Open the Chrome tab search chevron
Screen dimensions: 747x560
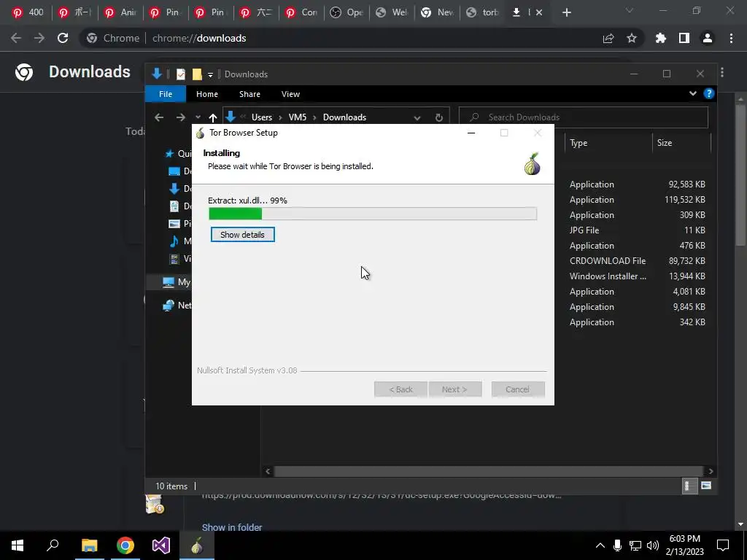tap(630, 10)
